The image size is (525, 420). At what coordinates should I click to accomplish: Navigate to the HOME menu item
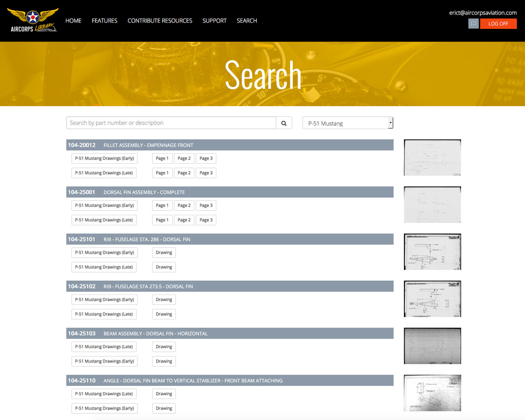tap(73, 21)
